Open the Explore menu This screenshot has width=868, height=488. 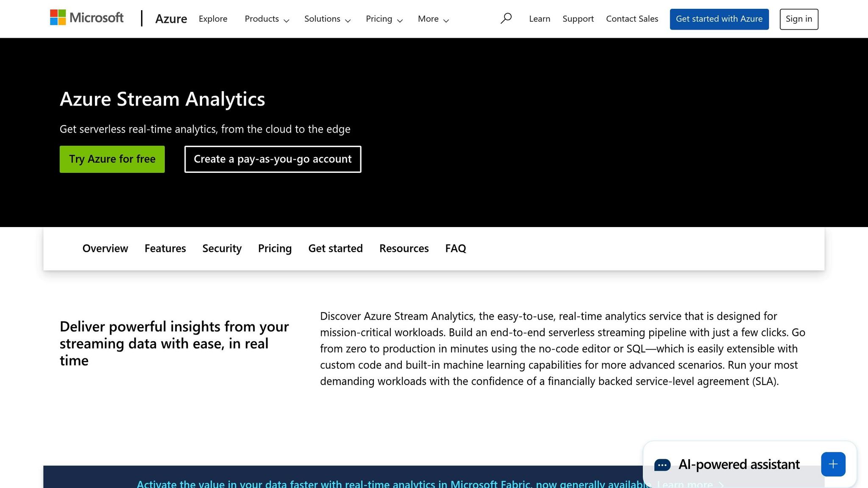point(213,19)
